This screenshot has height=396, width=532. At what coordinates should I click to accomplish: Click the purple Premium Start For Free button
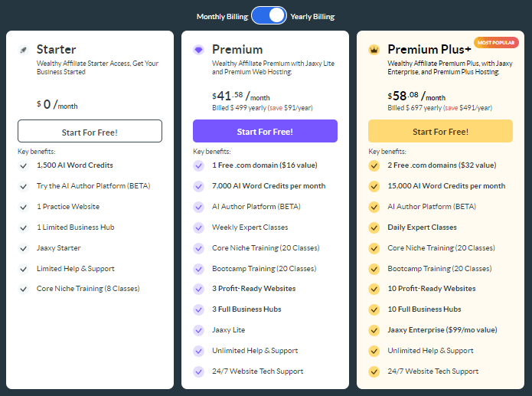pyautogui.click(x=265, y=131)
